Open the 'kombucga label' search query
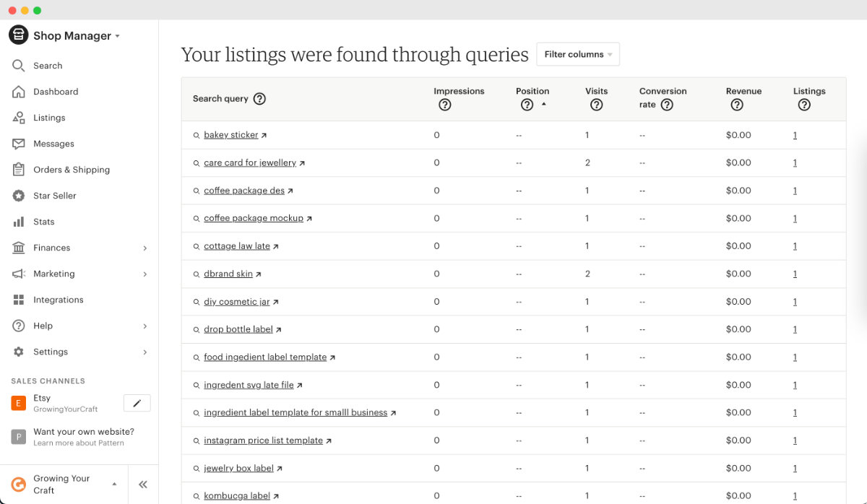 pos(236,495)
